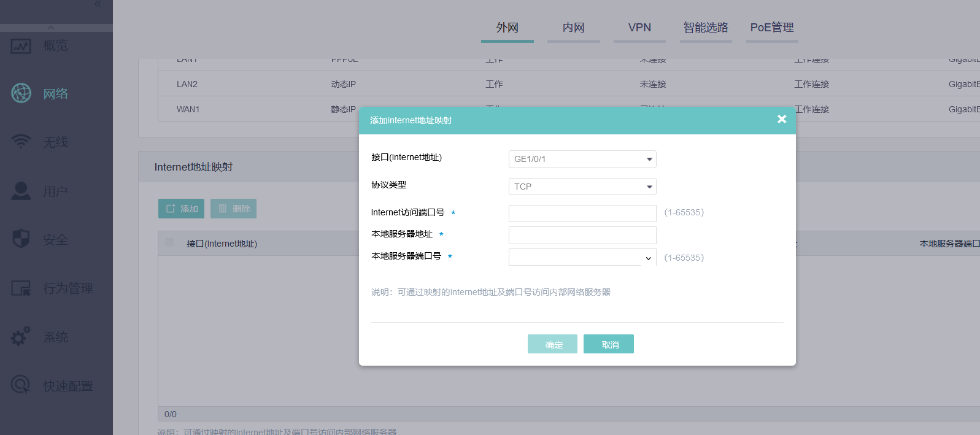Open the 协议类型 TCP dropdown
The width and height of the screenshot is (980, 435).
pyautogui.click(x=582, y=187)
